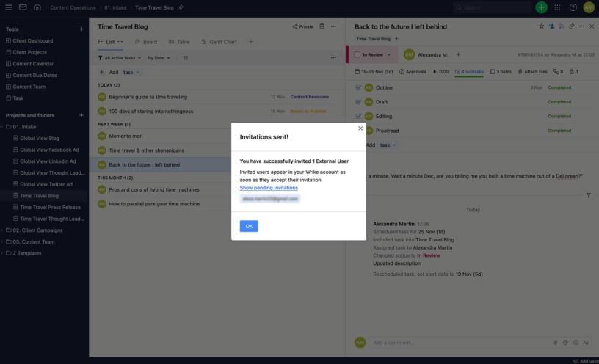Open the By Date sort dropdown
This screenshot has width=599, height=364.
point(159,57)
